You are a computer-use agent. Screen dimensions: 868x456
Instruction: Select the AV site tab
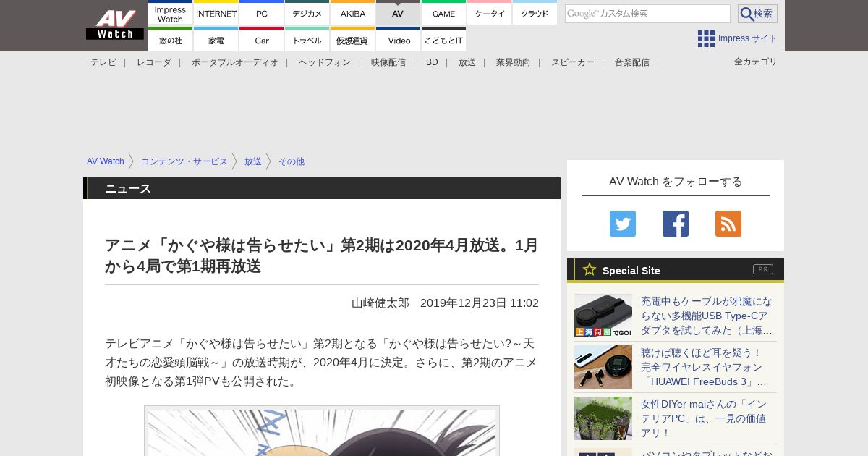398,13
